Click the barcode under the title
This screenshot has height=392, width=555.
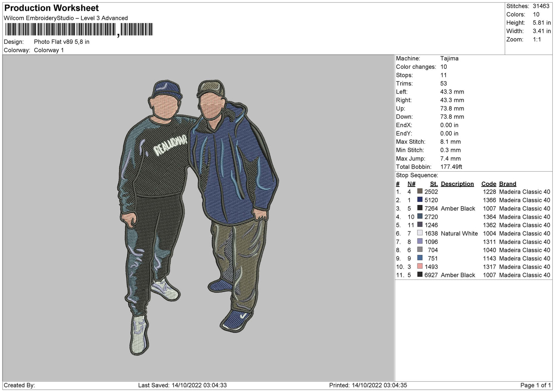pyautogui.click(x=79, y=30)
